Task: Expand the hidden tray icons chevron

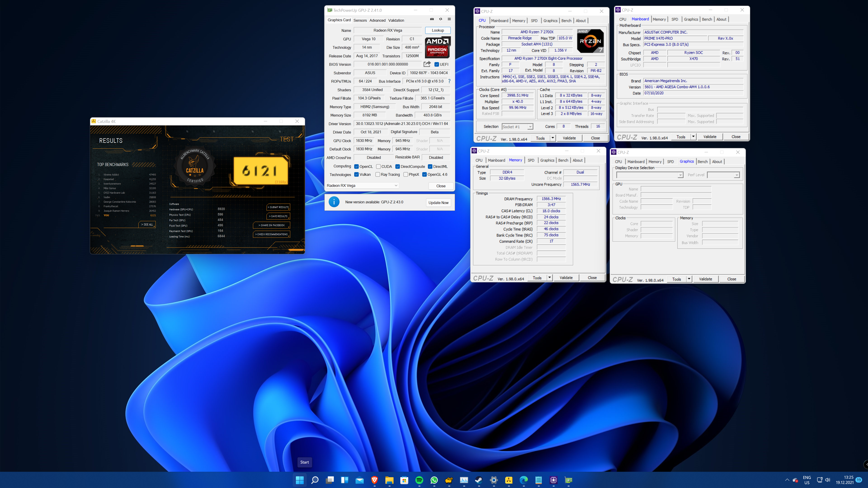Action: pos(787,480)
